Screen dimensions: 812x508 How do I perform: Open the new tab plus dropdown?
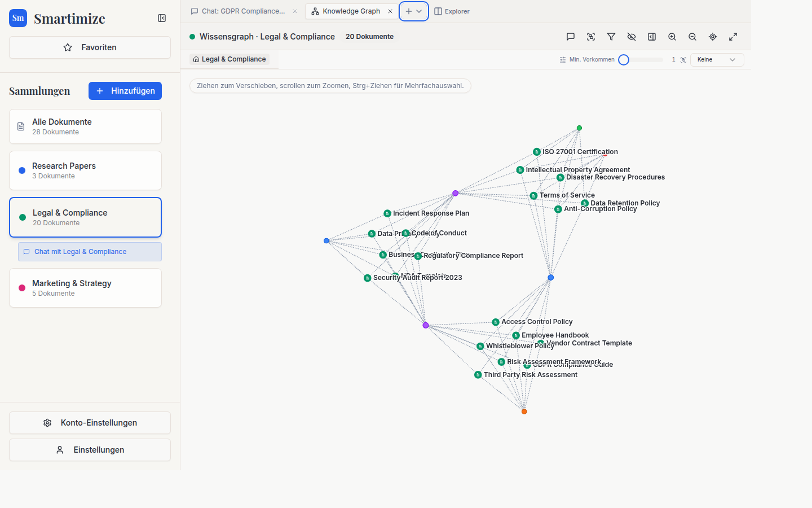(x=414, y=11)
